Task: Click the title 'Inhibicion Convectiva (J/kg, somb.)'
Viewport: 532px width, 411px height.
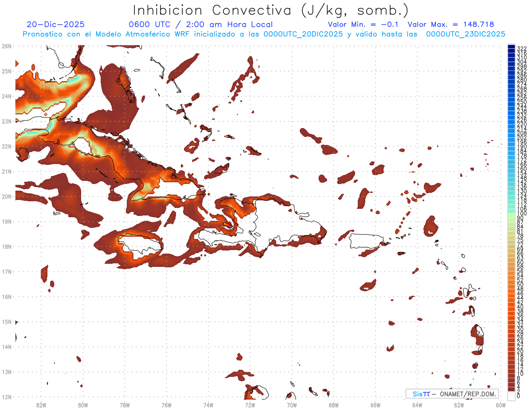Action: 271,10
